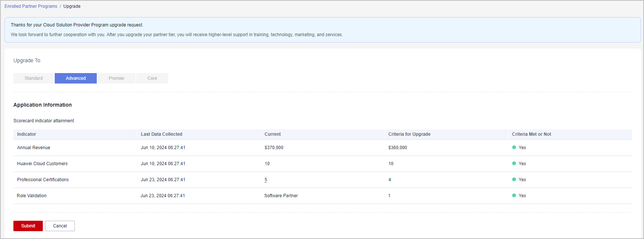The width and height of the screenshot is (644, 239).
Task: Pick the Core tier option
Action: [x=152, y=78]
